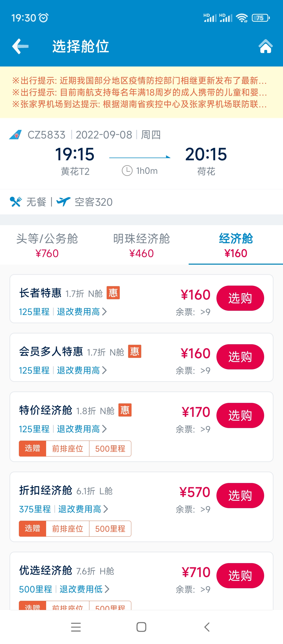Tap 选购 for ¥570 折扣经济舱

pyautogui.click(x=240, y=496)
